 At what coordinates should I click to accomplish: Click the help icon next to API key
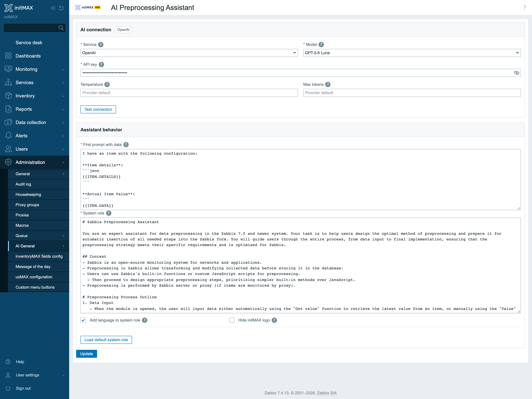tap(101, 65)
